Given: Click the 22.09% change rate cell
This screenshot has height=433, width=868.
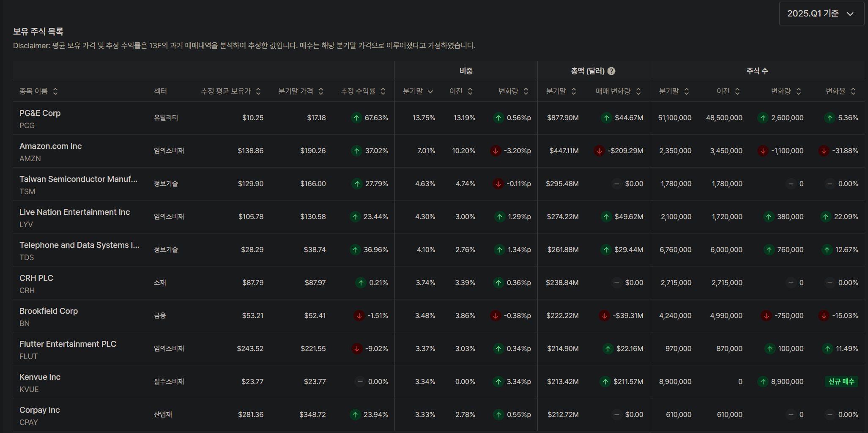Looking at the screenshot, I should pos(846,216).
